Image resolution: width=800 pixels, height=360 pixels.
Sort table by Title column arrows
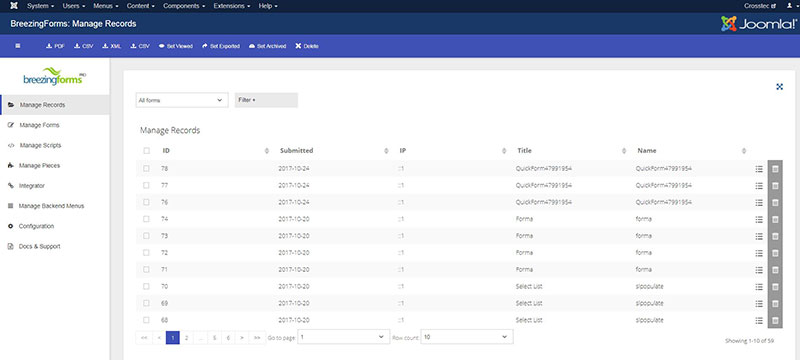coord(624,151)
